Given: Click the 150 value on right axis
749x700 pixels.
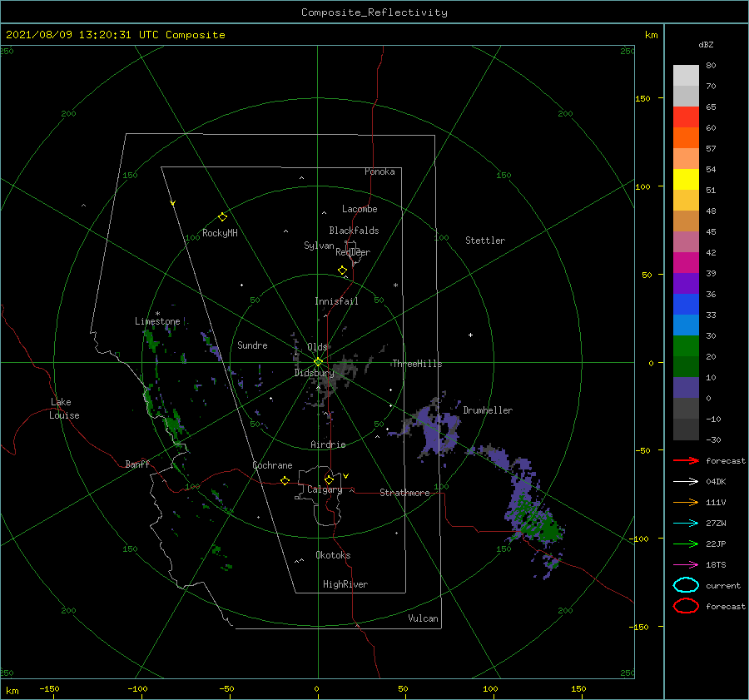Looking at the screenshot, I should coord(642,98).
